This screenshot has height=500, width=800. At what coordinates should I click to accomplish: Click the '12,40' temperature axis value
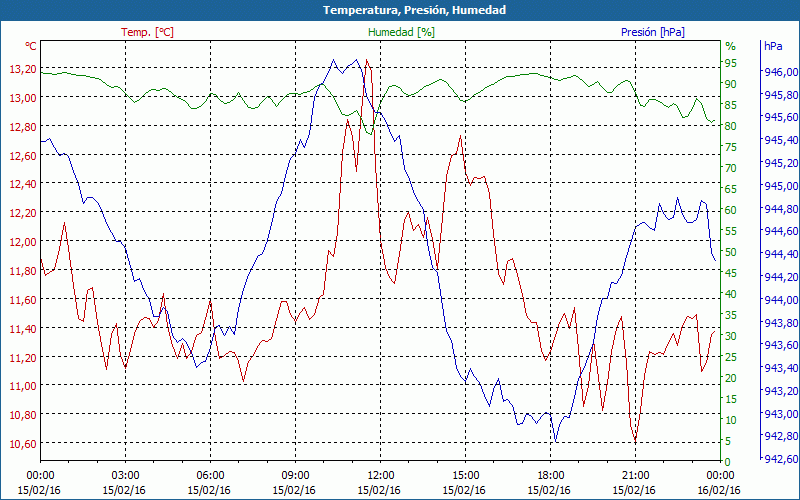(x=23, y=184)
